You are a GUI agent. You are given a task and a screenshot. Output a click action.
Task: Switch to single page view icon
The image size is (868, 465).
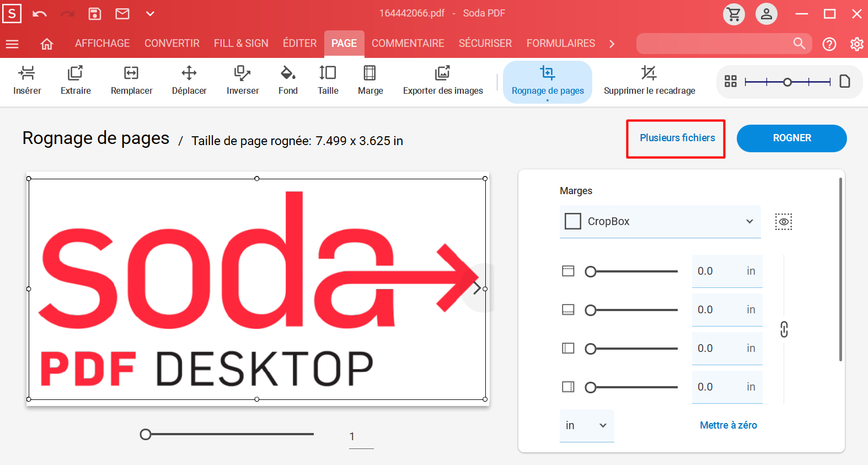(x=845, y=82)
